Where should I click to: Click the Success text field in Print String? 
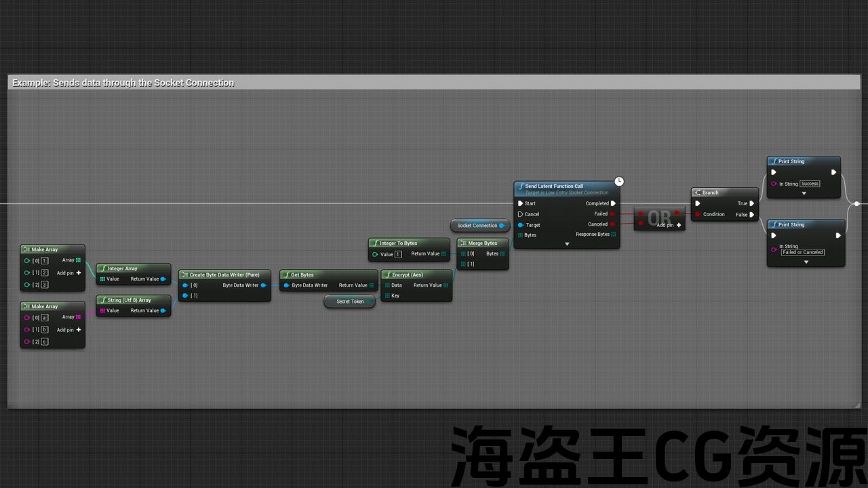coord(810,184)
